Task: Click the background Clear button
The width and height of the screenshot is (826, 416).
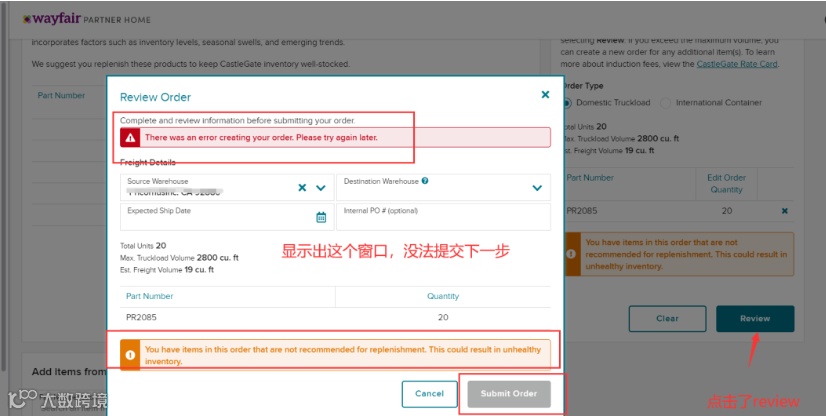Action: [x=667, y=319]
